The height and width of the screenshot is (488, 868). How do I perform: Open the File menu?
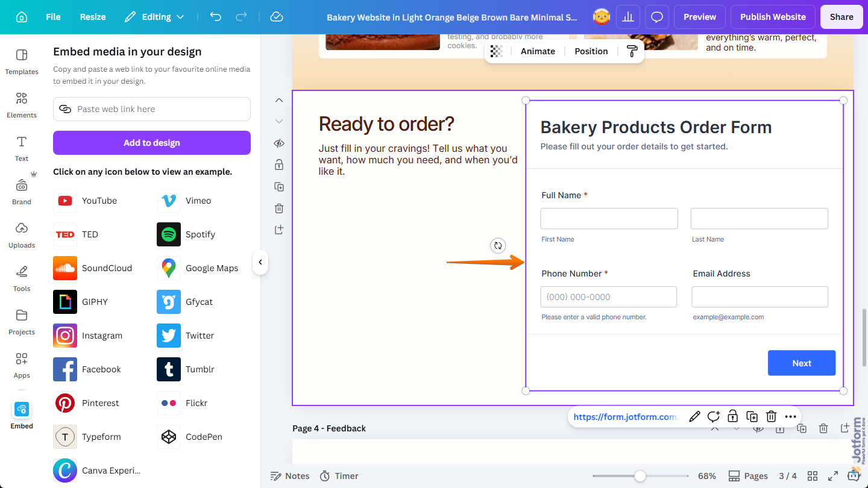53,17
